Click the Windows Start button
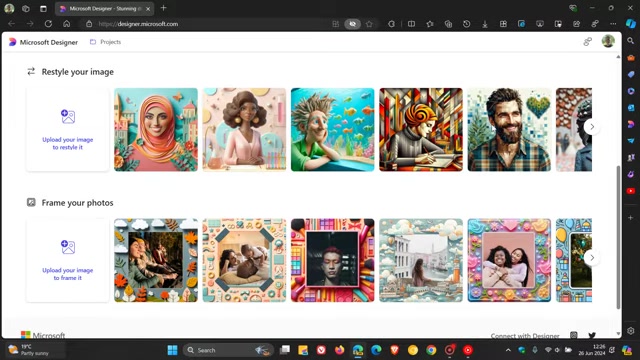 click(172, 350)
